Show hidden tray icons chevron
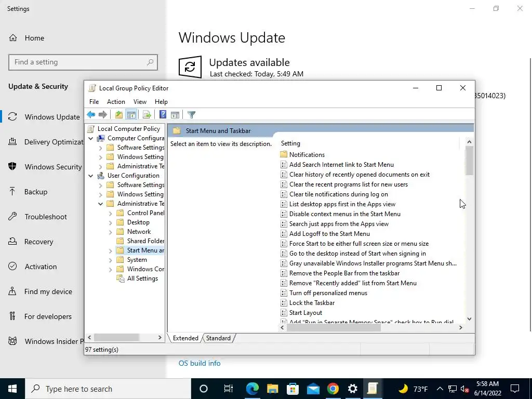Screen dimensions: 532x399 click(440, 389)
